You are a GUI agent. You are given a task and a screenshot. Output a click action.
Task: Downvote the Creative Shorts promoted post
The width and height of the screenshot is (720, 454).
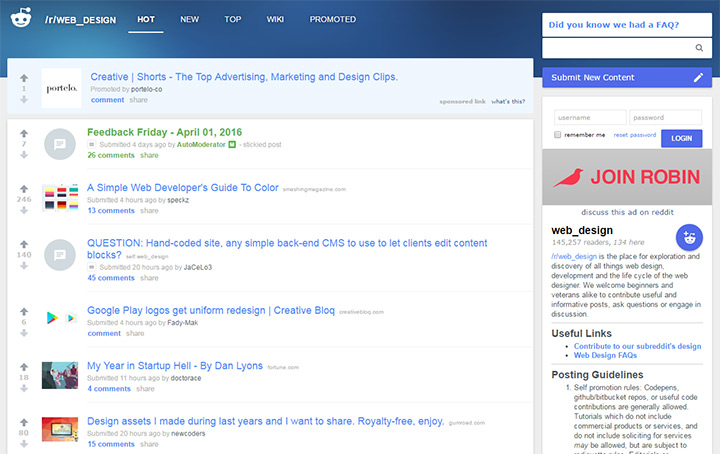coord(24,99)
